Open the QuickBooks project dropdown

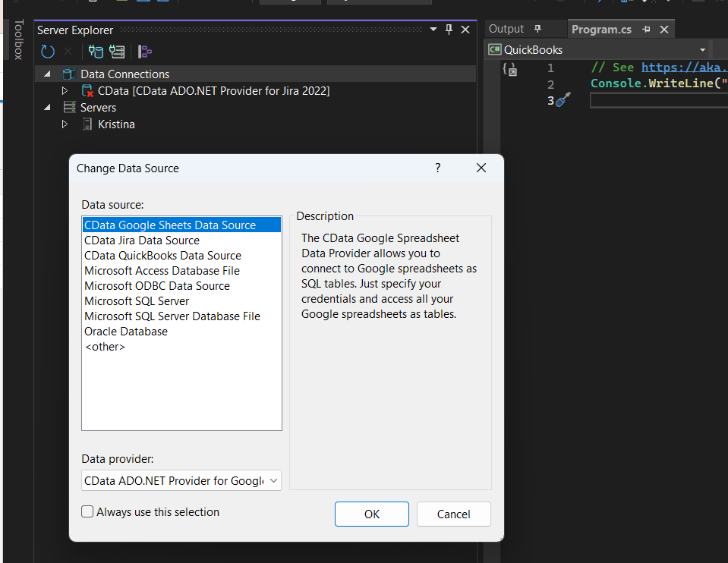pos(702,49)
